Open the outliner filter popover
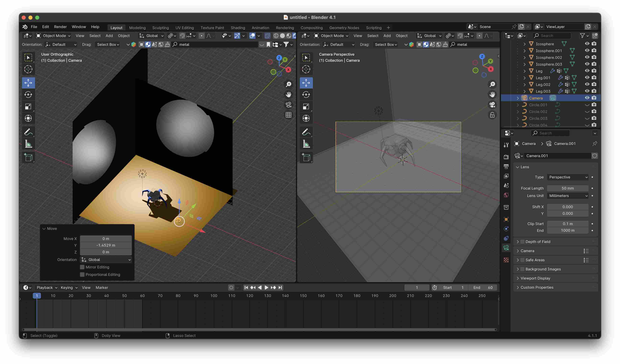Viewport: 620px width, 364px height. coord(584,36)
